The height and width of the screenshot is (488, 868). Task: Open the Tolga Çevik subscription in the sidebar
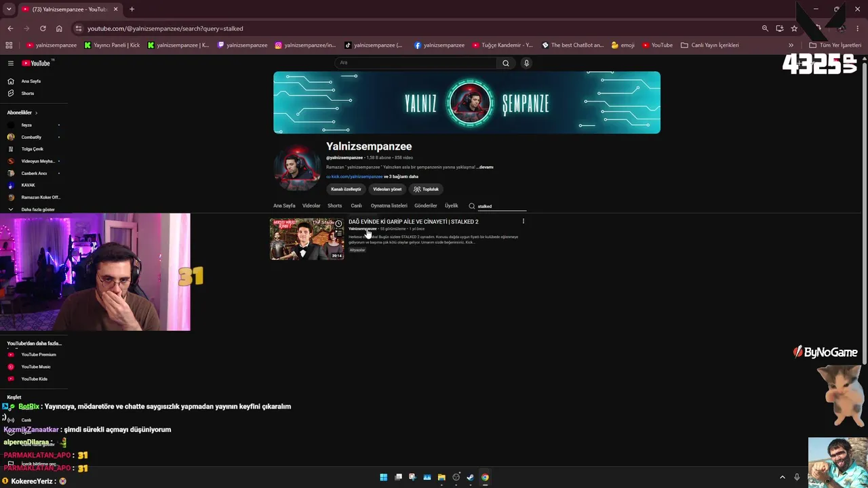34,149
